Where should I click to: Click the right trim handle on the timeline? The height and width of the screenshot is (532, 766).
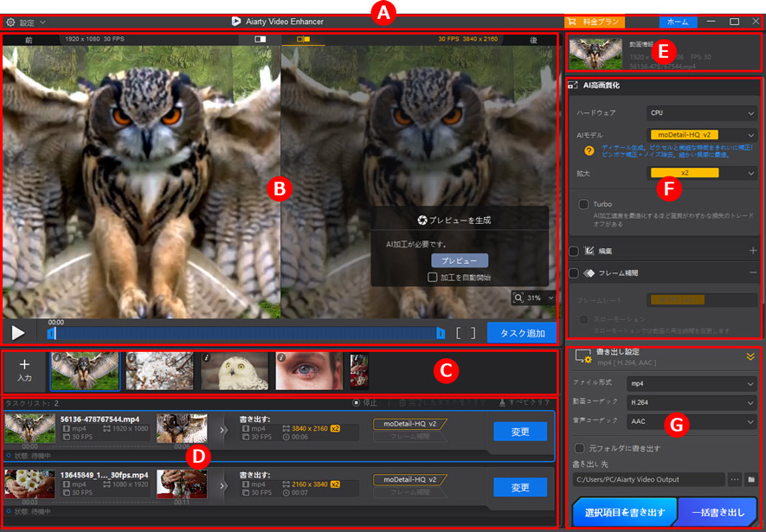tap(441, 333)
